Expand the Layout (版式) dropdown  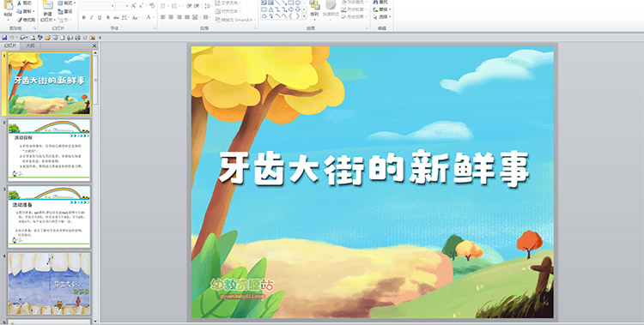point(76,3)
